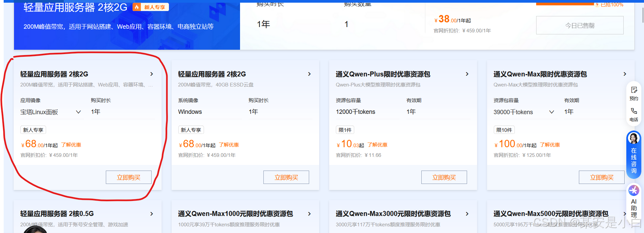Click the 1年 有效期 value on Qwen-Plus card
Viewport: 644px width, 233px height.
point(411,112)
